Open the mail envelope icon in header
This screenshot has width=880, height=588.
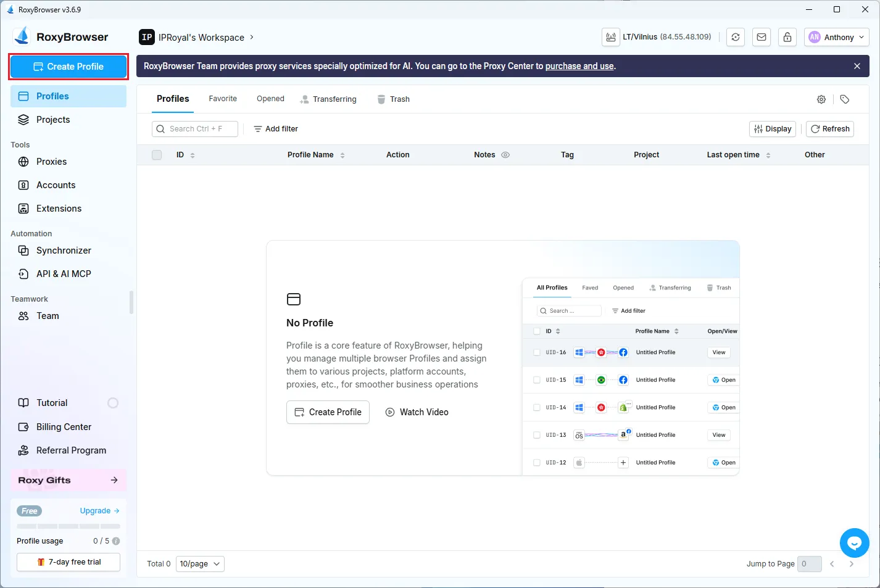pos(761,37)
